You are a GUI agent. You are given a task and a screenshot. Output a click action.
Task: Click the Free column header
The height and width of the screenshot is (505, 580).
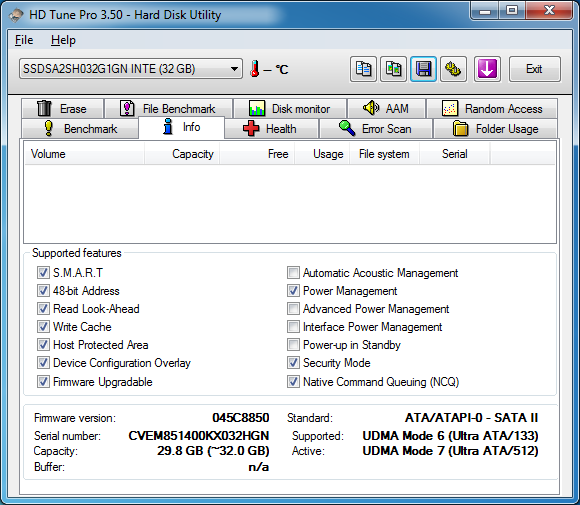[x=257, y=154]
